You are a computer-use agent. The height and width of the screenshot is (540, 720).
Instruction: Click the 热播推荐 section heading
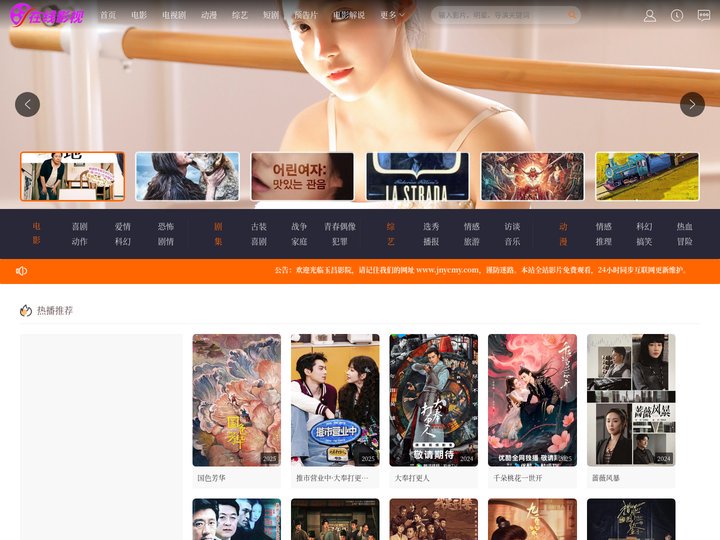(x=55, y=311)
